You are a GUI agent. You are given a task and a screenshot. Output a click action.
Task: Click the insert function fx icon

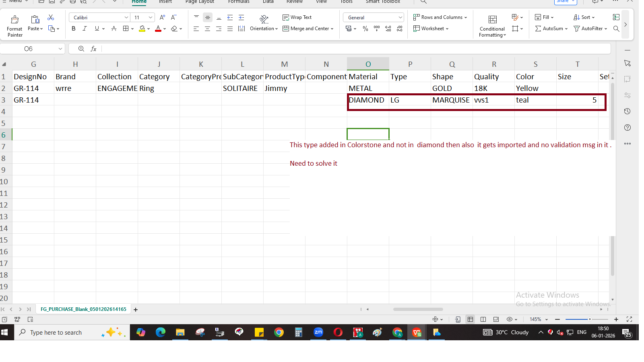93,49
